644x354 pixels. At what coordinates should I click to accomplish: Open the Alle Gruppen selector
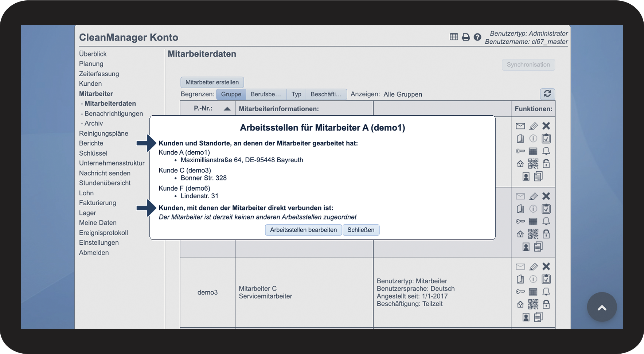click(x=402, y=94)
